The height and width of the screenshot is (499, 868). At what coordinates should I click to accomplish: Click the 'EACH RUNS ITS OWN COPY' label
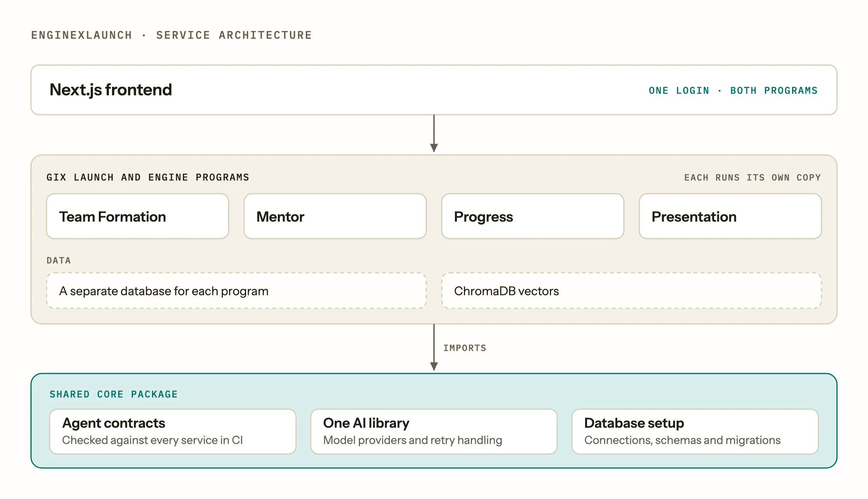coord(753,177)
